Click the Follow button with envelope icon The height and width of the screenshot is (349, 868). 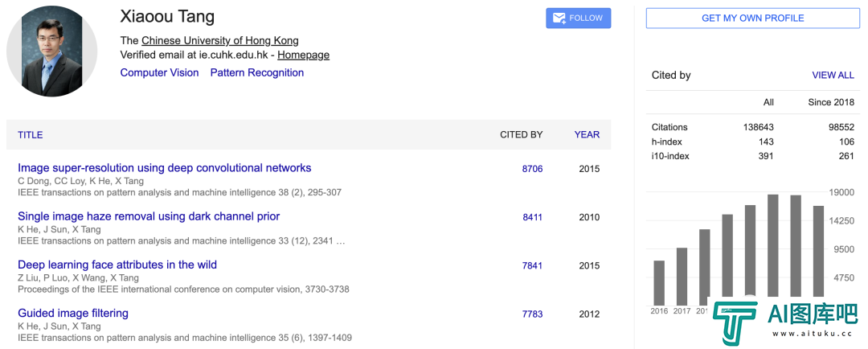(x=578, y=18)
